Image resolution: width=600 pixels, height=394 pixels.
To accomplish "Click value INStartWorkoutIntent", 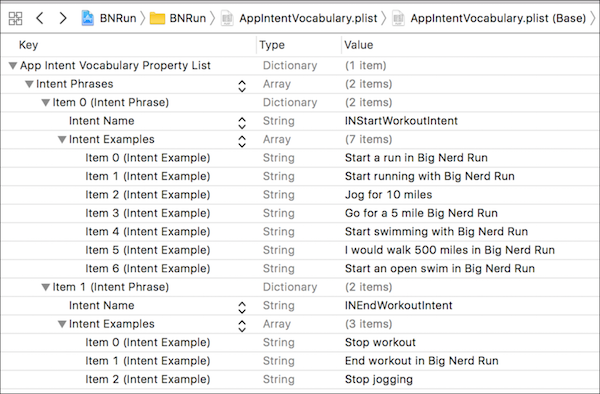I will pyautogui.click(x=401, y=121).
